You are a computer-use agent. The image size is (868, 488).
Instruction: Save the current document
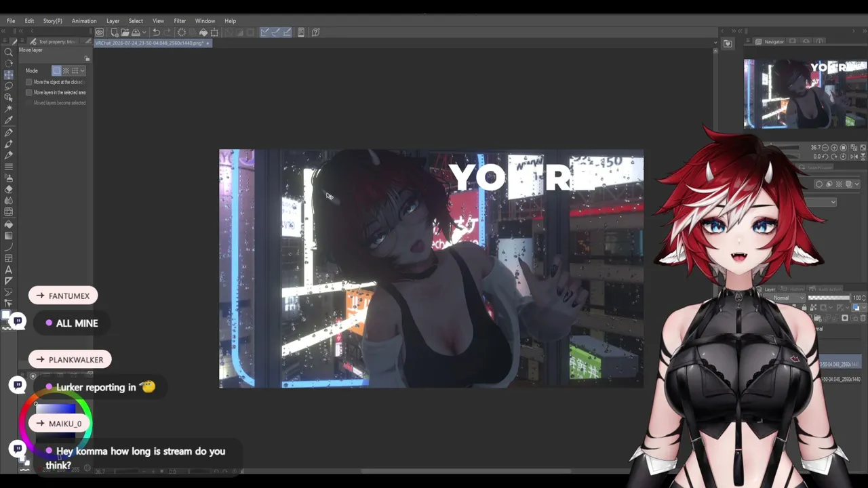pos(136,32)
